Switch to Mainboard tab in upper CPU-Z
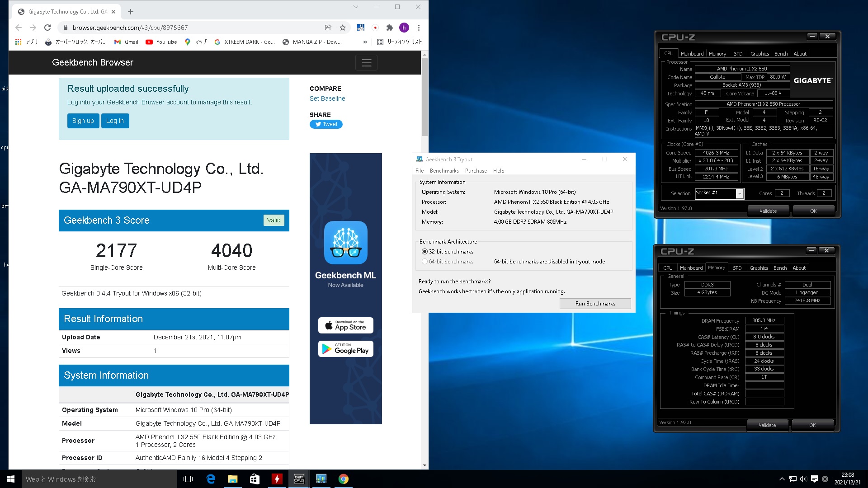 tap(692, 54)
